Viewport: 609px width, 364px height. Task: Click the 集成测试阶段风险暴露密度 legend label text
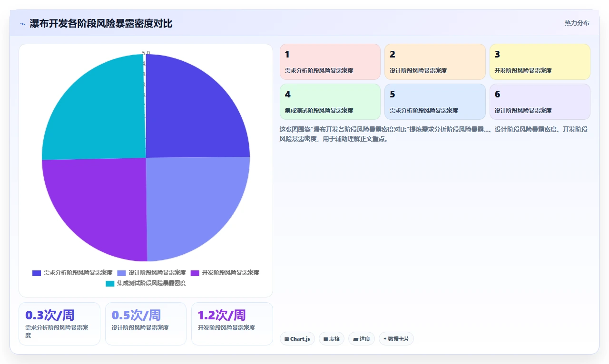pyautogui.click(x=151, y=283)
